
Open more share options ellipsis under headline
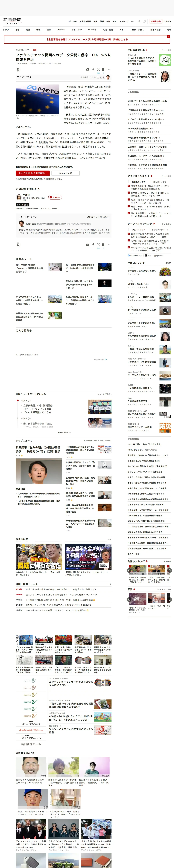[109, 69]
